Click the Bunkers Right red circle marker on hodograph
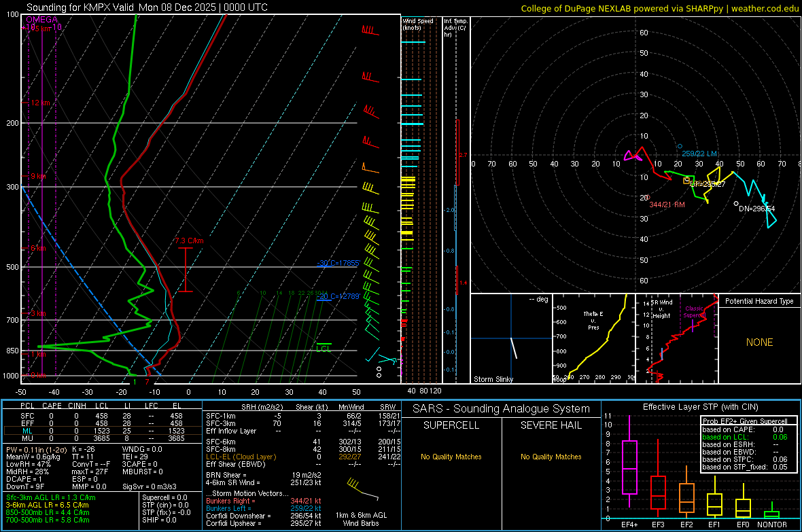Viewport: 802px width, 532px height. [x=648, y=198]
